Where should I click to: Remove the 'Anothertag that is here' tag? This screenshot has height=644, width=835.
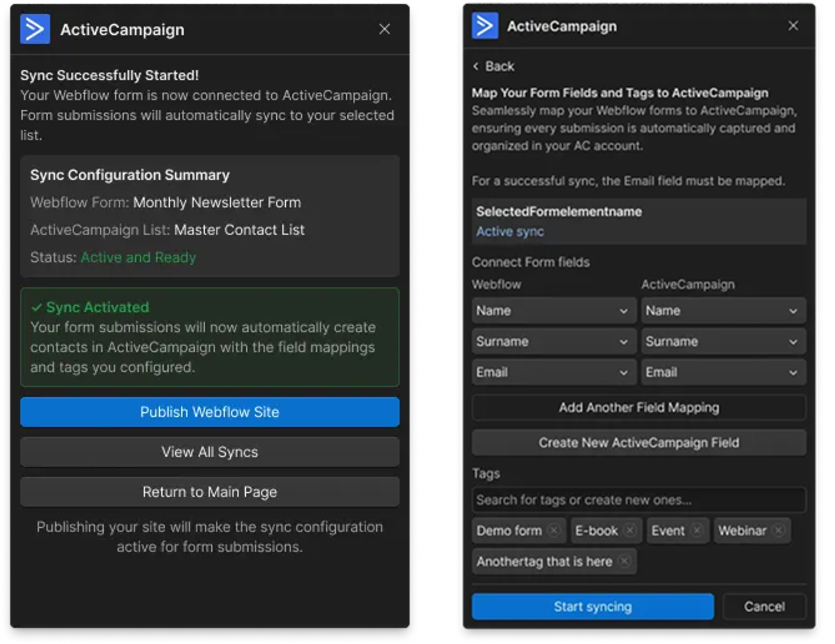[624, 561]
